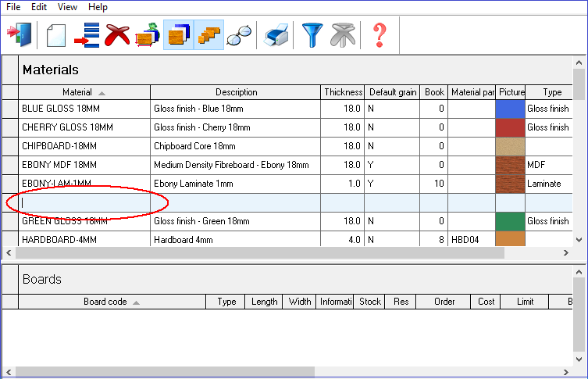Open the View menu

tap(67, 7)
